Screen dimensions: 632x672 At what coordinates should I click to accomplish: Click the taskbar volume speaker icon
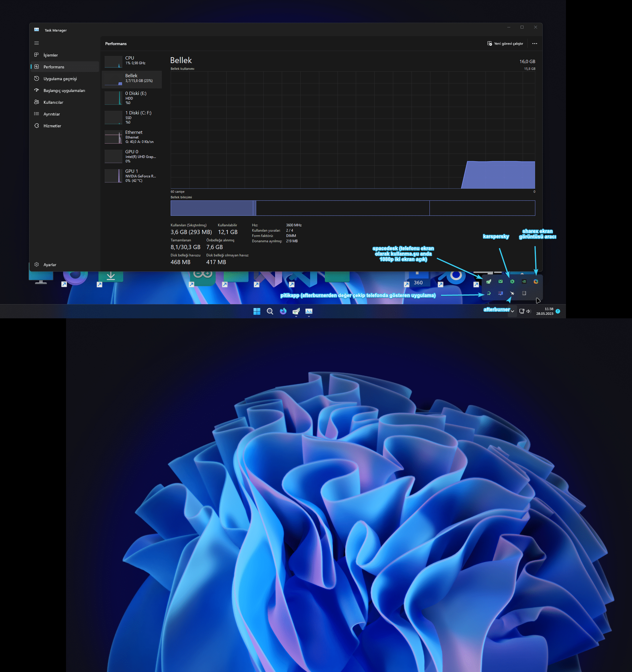(528, 311)
